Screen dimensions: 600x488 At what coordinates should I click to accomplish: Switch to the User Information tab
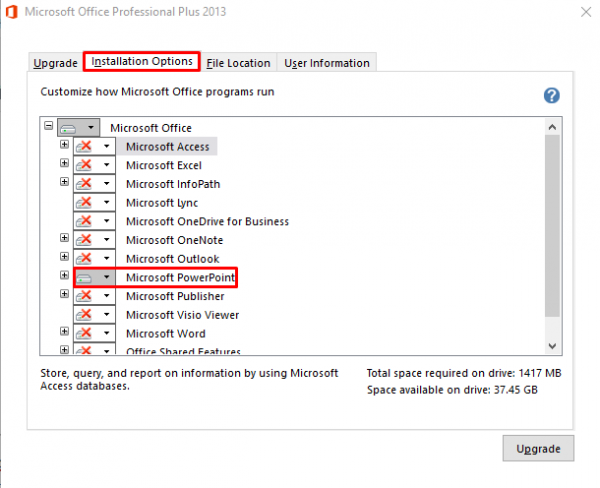coord(326,63)
